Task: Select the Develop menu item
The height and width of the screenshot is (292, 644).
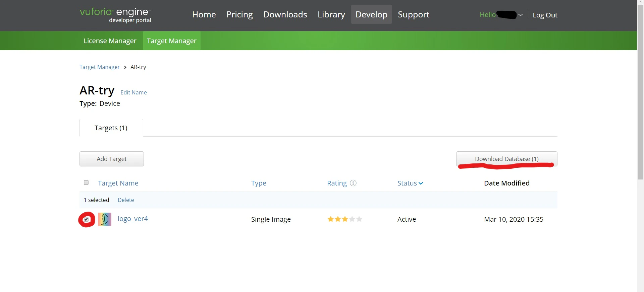Action: (x=371, y=14)
